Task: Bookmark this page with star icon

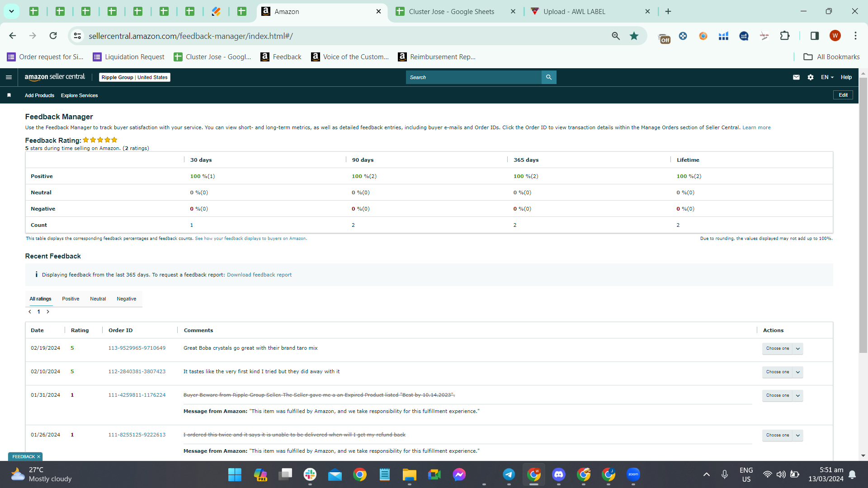Action: [634, 36]
